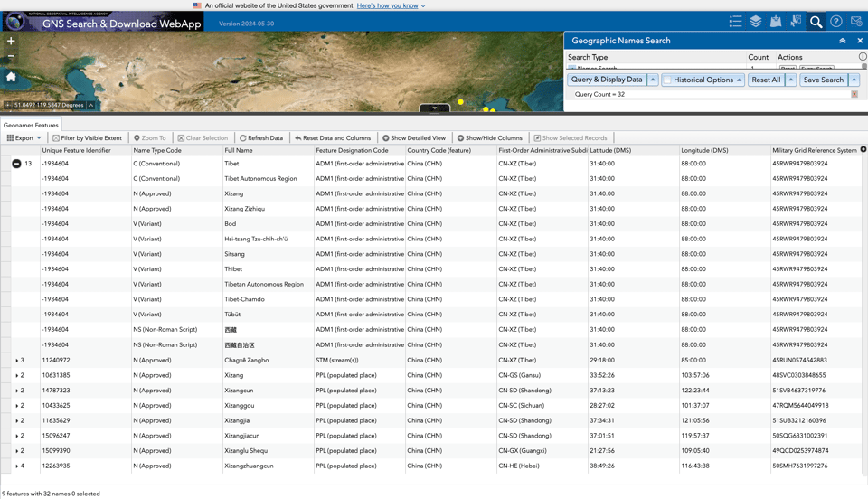Collapse the Tibet group with 13 names

point(16,164)
